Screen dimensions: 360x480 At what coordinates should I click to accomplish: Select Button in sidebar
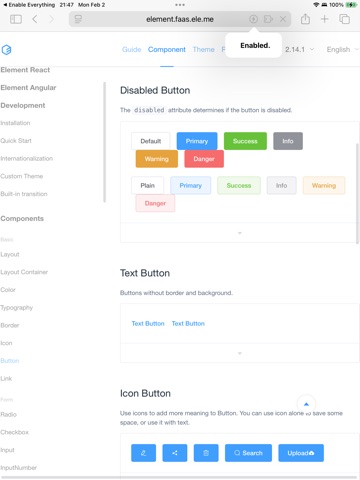[x=10, y=361]
